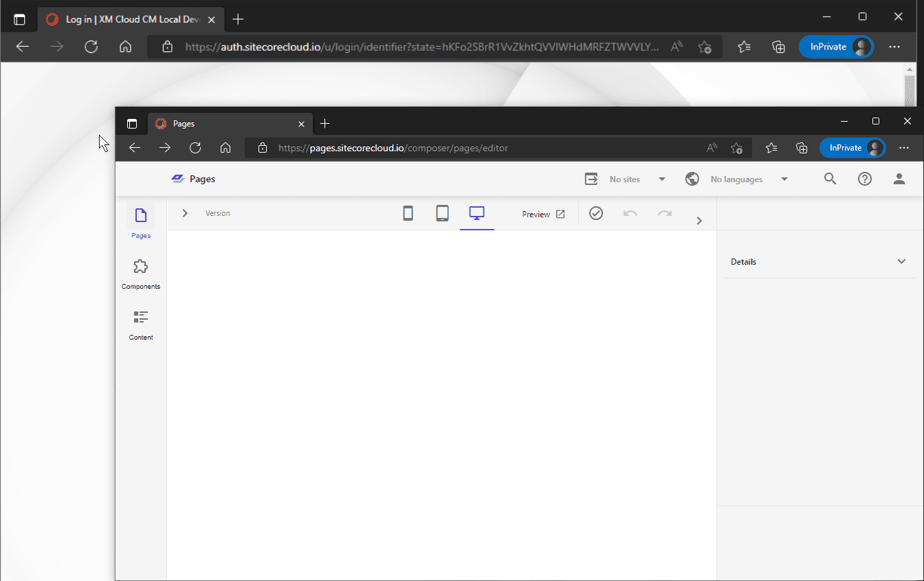
Task: Select the desktop monitor view icon
Action: pyautogui.click(x=477, y=214)
